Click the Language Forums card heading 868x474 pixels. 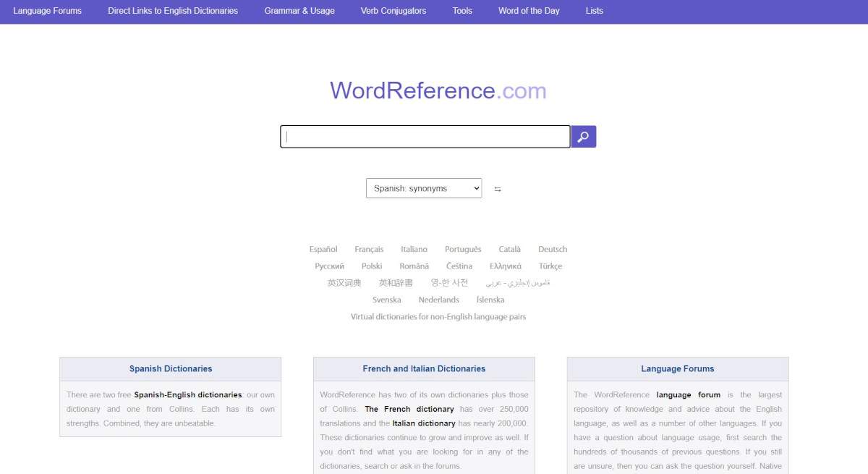[678, 369]
